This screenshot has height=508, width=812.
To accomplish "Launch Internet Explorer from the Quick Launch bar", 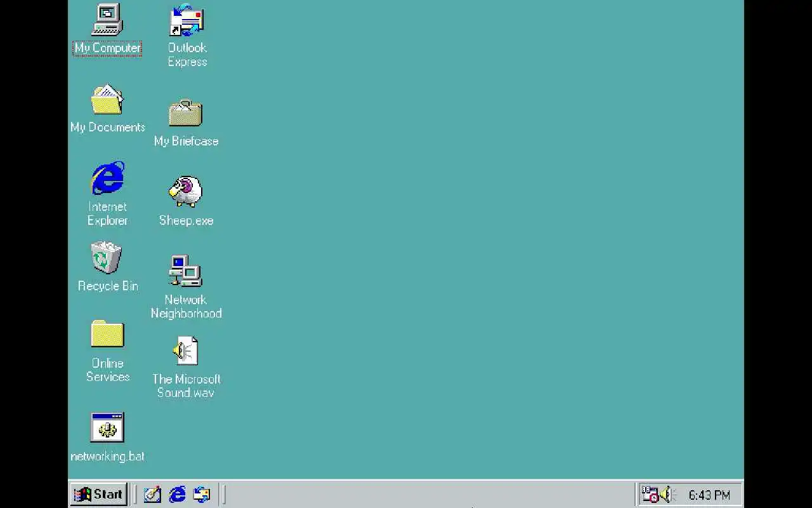I will pyautogui.click(x=177, y=495).
